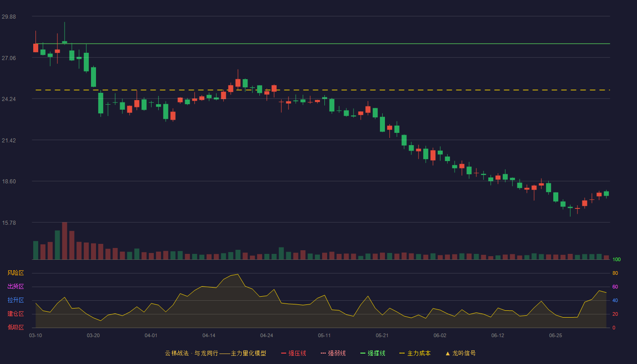Click the 21.42 price axis label
637x364 pixels.
pyautogui.click(x=9, y=140)
